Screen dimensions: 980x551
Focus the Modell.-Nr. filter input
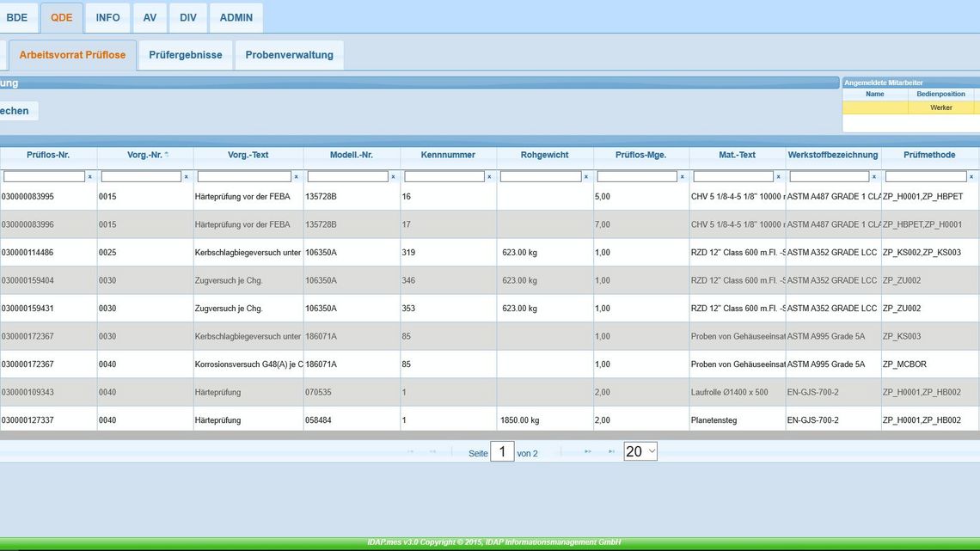tap(347, 177)
